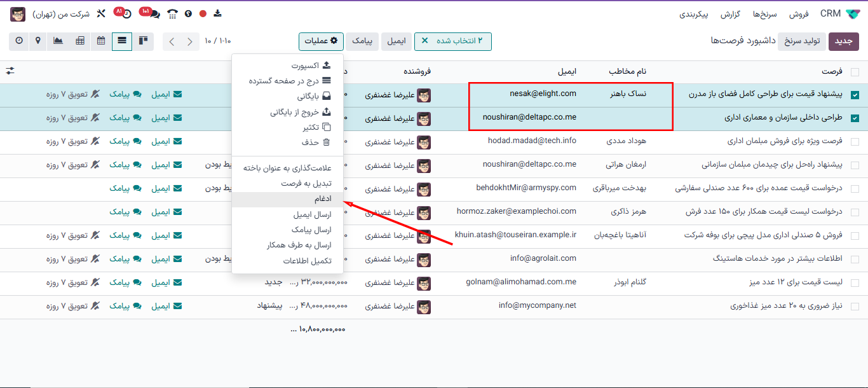Open the phone dialer icon in top bar
The image size is (868, 388).
pos(172,14)
